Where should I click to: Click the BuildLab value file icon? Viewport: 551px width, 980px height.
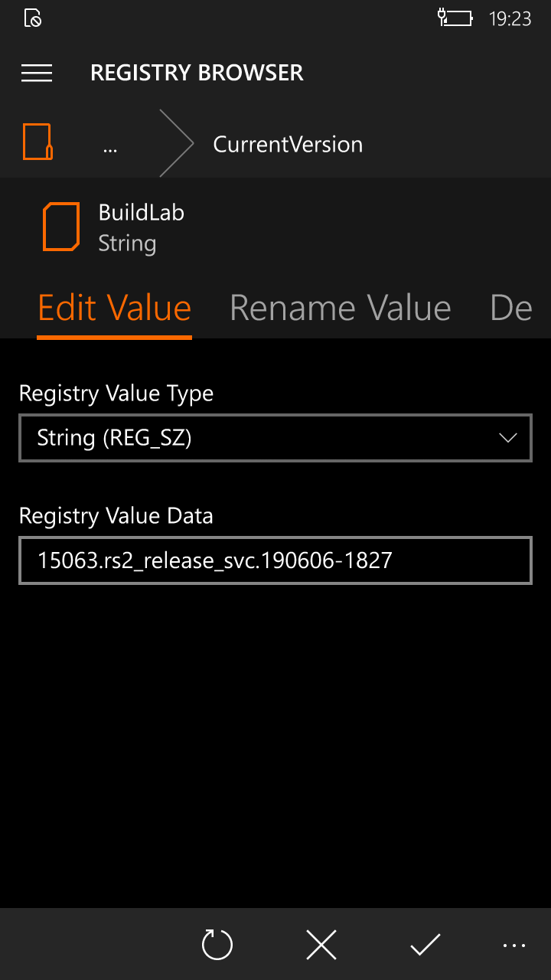[x=60, y=227]
